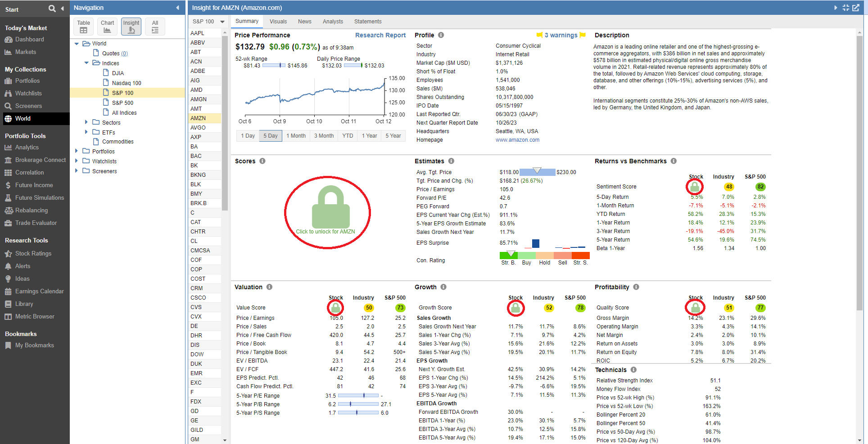Select the YTD chart range

348,136
